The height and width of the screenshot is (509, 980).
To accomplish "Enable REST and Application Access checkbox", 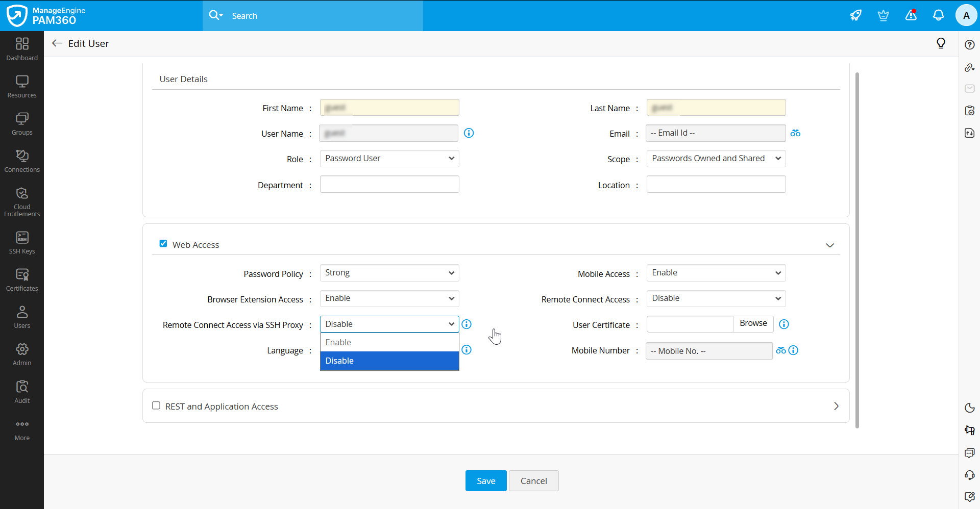I will click(156, 405).
